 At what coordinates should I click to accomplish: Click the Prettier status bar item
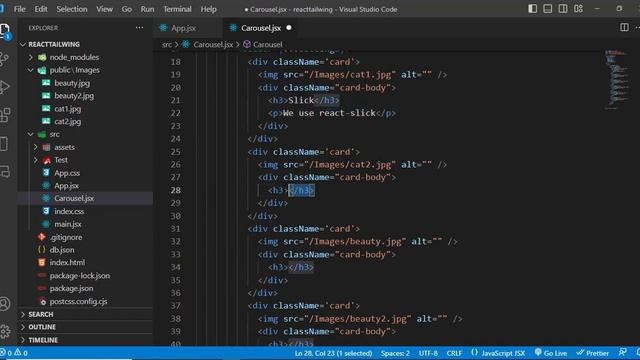(x=593, y=353)
